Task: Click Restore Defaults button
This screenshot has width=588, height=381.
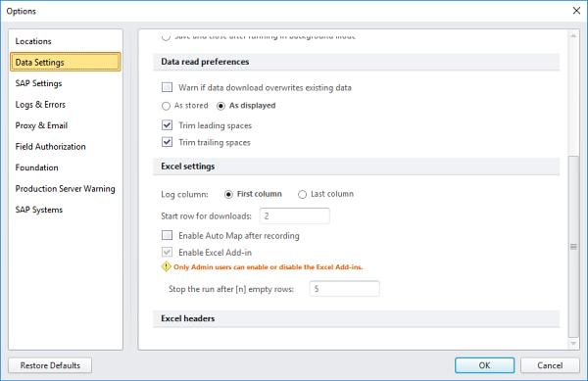Action: [50, 365]
